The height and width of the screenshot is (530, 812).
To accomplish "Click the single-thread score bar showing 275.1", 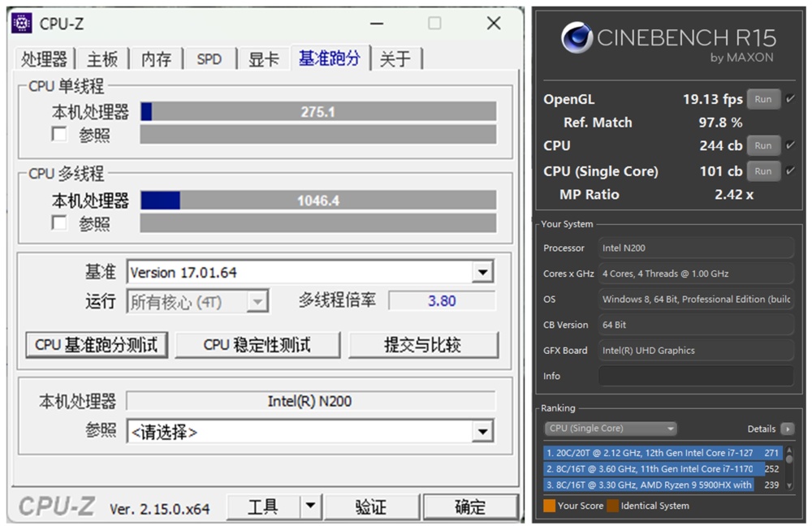I will click(x=318, y=112).
